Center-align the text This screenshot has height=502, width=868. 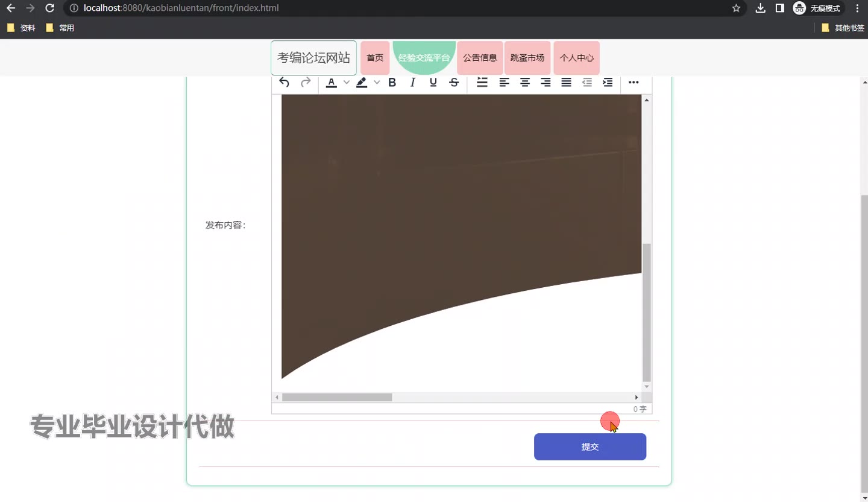click(x=525, y=83)
